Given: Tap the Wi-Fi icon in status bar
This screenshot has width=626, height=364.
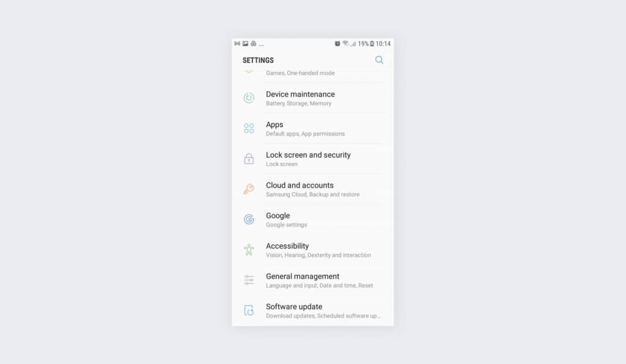Looking at the screenshot, I should pyautogui.click(x=345, y=43).
